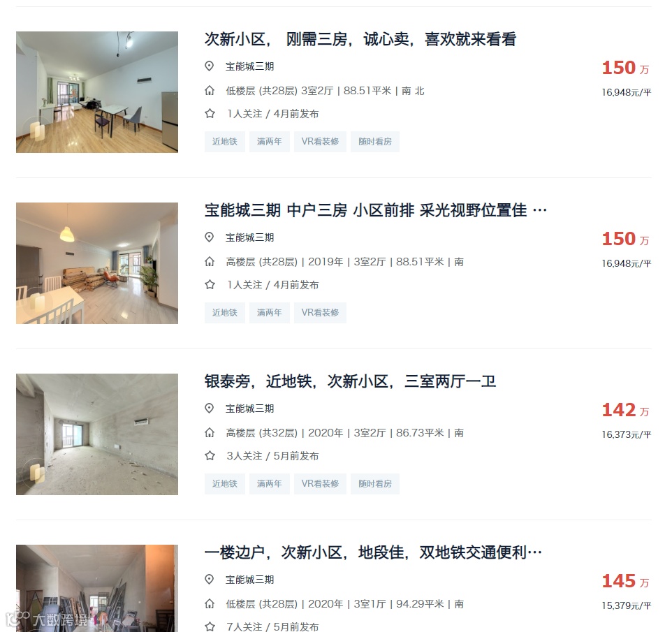Image resolution: width=672 pixels, height=632 pixels.
Task: Open the living room photo with pendant lamp
Action: [x=97, y=263]
